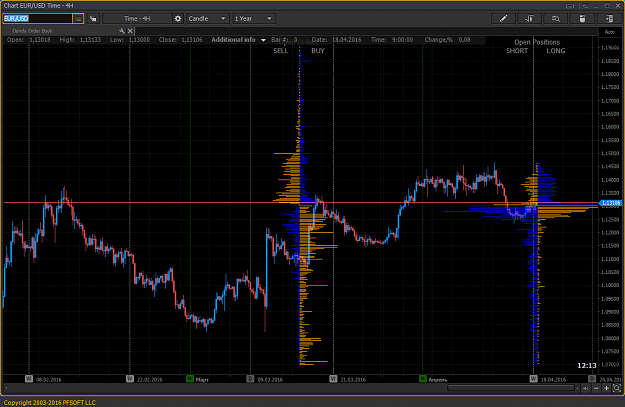The image size is (625, 407).
Task: Zoom in with the plus button
Action: coord(606,388)
